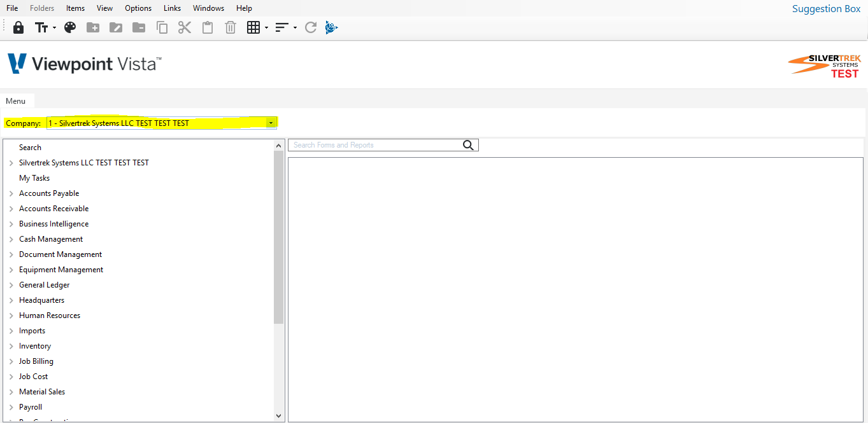
Task: Open the File menu
Action: (x=12, y=8)
